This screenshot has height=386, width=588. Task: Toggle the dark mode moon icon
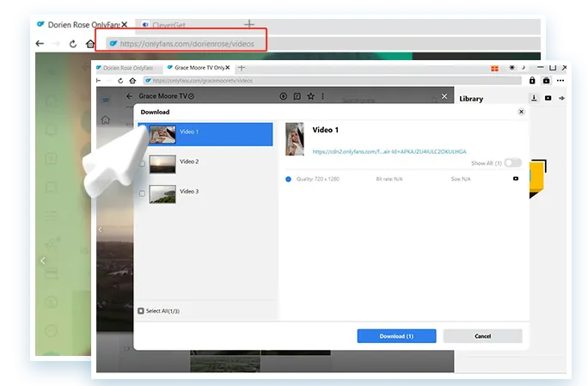coord(524,68)
